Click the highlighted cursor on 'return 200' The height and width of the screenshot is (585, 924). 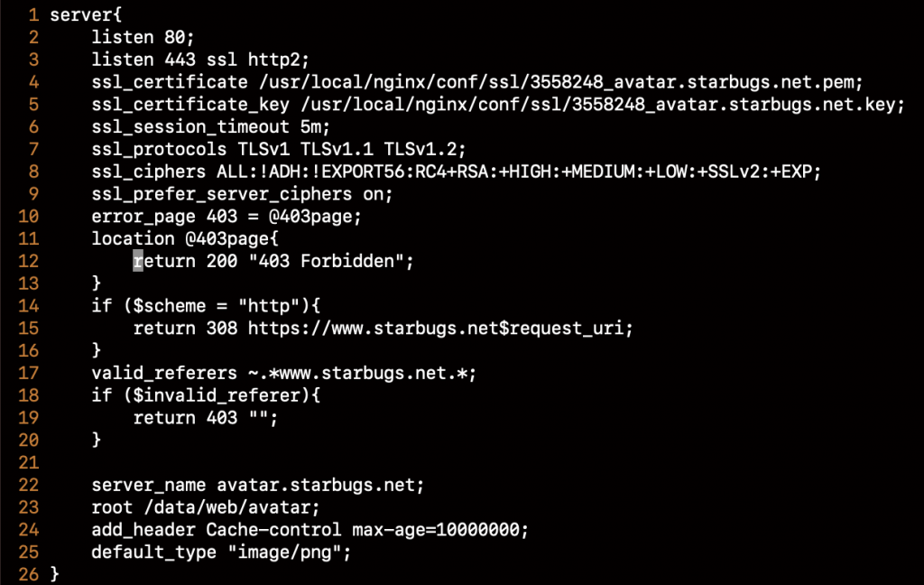[x=138, y=261]
